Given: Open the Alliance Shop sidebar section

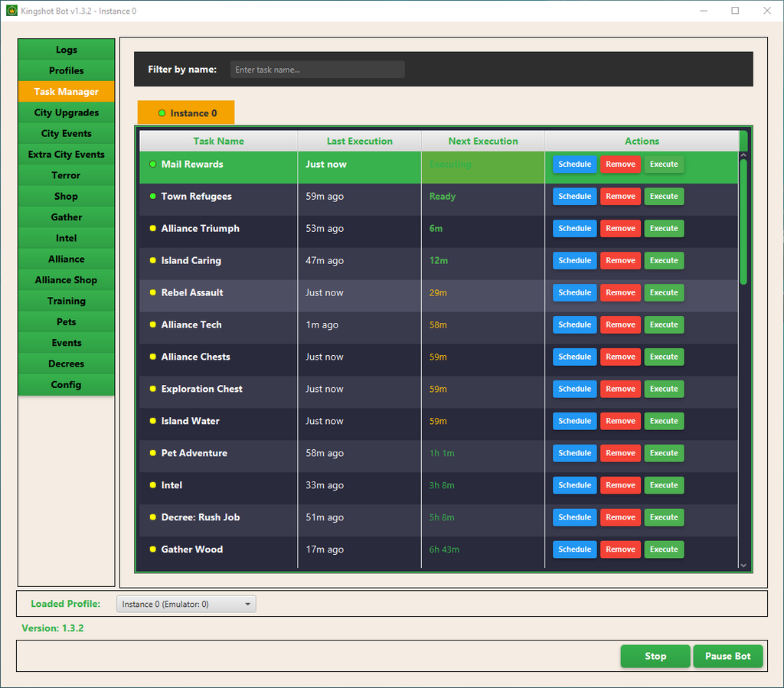Looking at the screenshot, I should pos(67,280).
